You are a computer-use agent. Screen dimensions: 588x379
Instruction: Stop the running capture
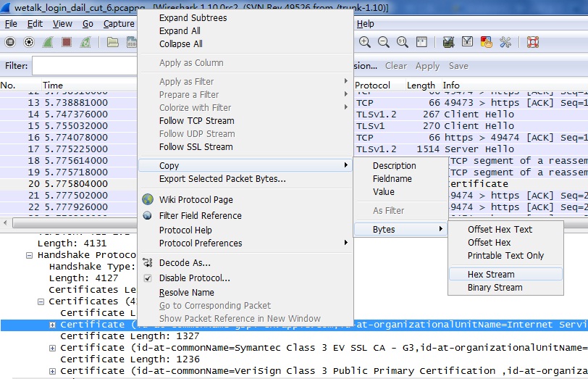point(67,42)
